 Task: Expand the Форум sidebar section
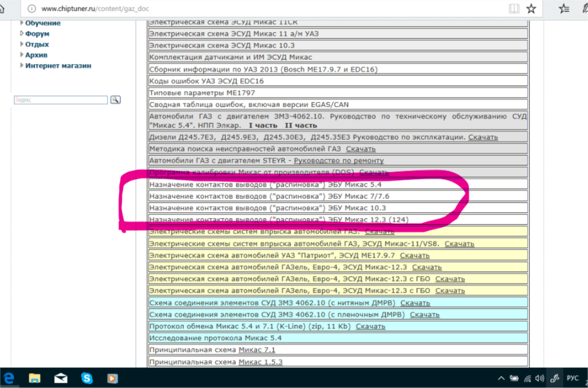[37, 34]
